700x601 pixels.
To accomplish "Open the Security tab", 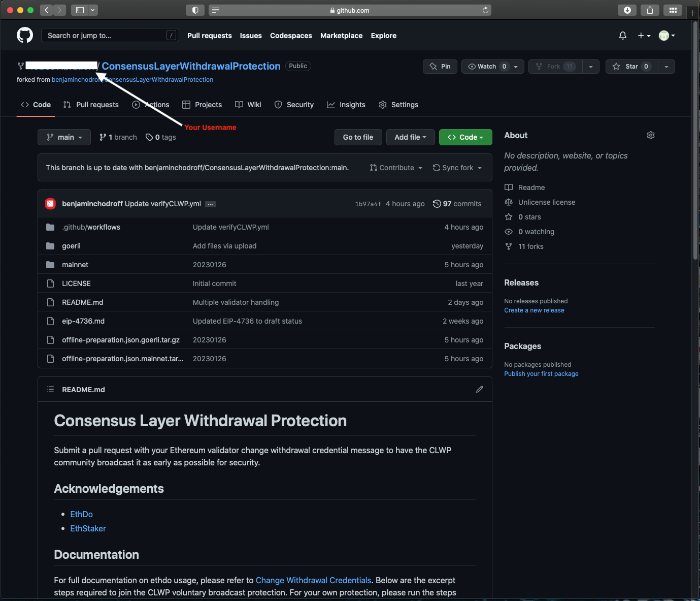I will tap(294, 105).
